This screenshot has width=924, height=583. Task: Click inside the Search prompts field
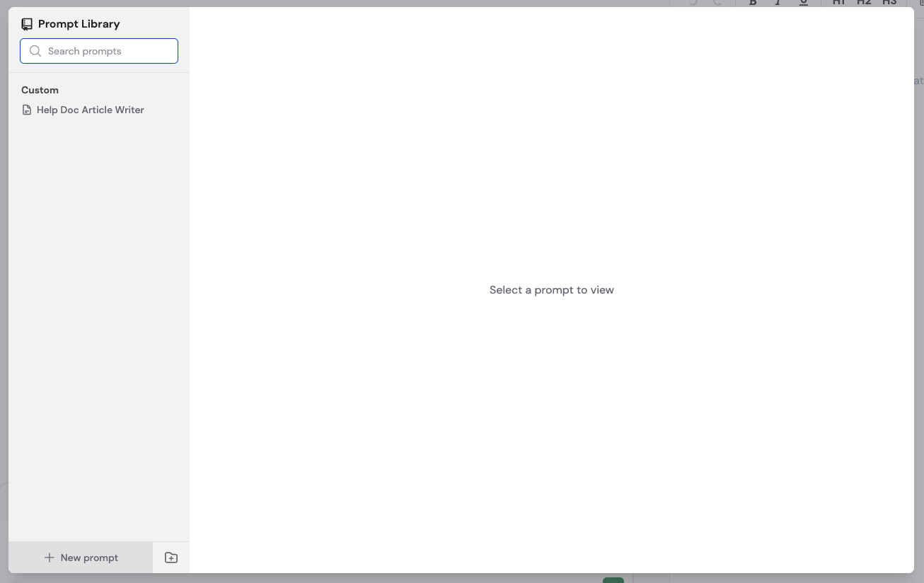pos(99,51)
